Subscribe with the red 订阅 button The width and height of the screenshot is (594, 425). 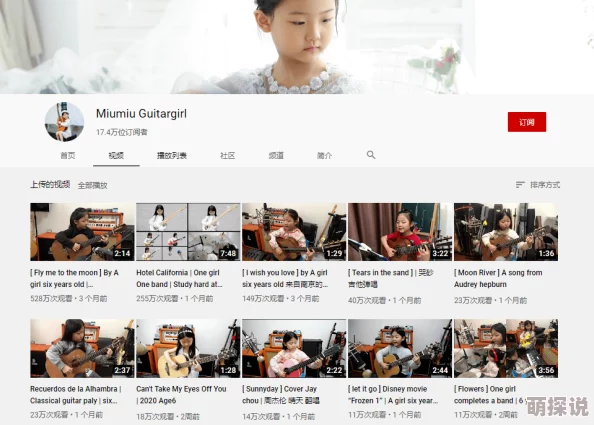click(x=527, y=122)
